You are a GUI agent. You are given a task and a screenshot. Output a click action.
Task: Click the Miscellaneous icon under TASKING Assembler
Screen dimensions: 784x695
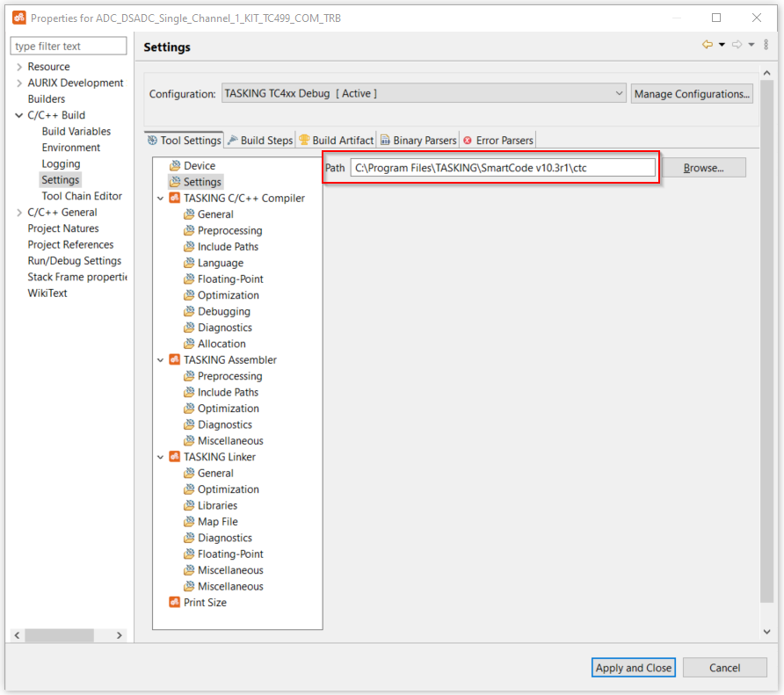click(189, 440)
